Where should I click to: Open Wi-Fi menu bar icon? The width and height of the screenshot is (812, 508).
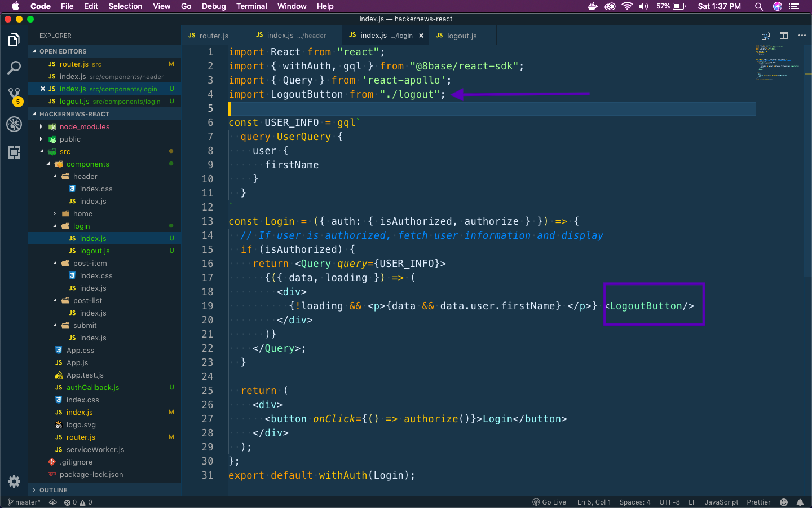coord(627,6)
